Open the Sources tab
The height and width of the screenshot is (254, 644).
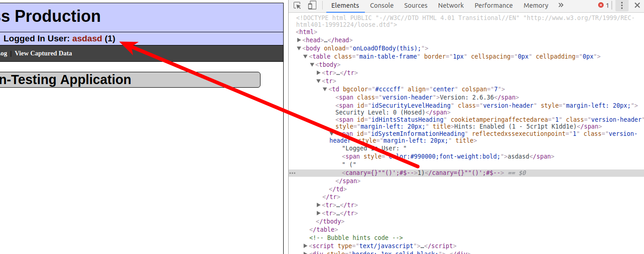416,5
